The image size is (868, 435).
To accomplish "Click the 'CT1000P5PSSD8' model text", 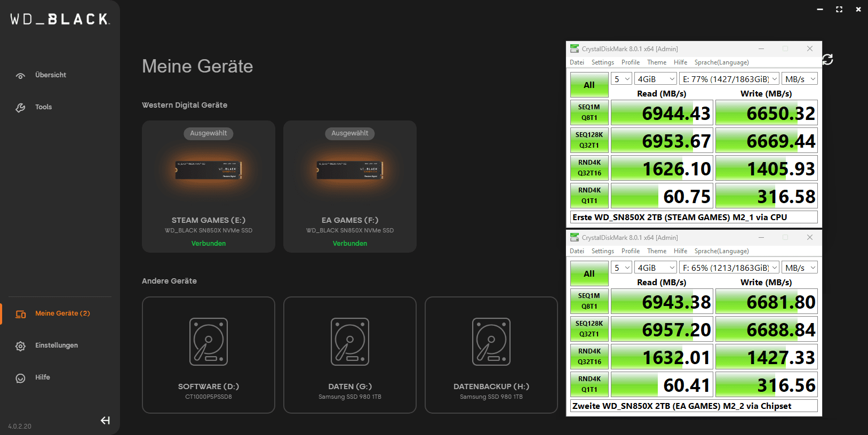I will (209, 397).
